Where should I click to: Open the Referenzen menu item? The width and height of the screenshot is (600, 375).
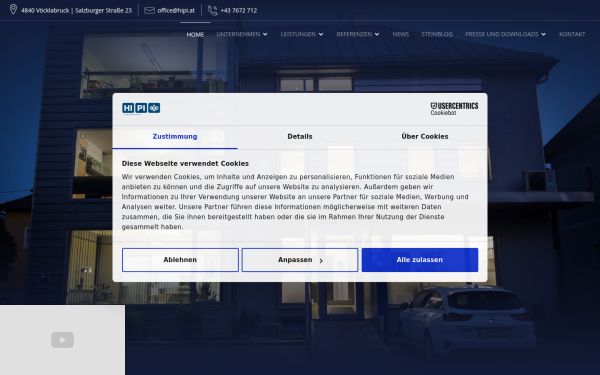pos(354,34)
